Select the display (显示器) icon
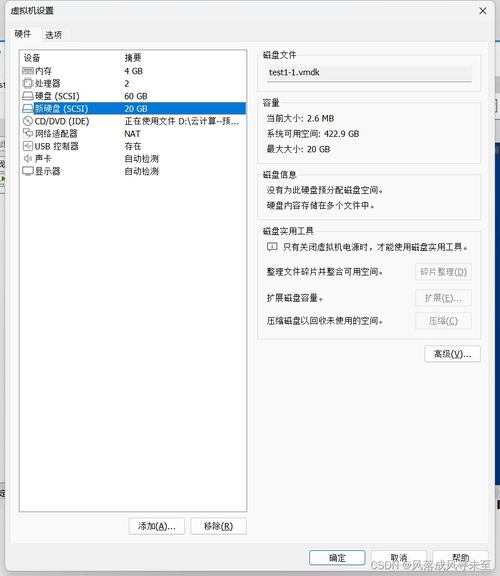 click(x=28, y=171)
